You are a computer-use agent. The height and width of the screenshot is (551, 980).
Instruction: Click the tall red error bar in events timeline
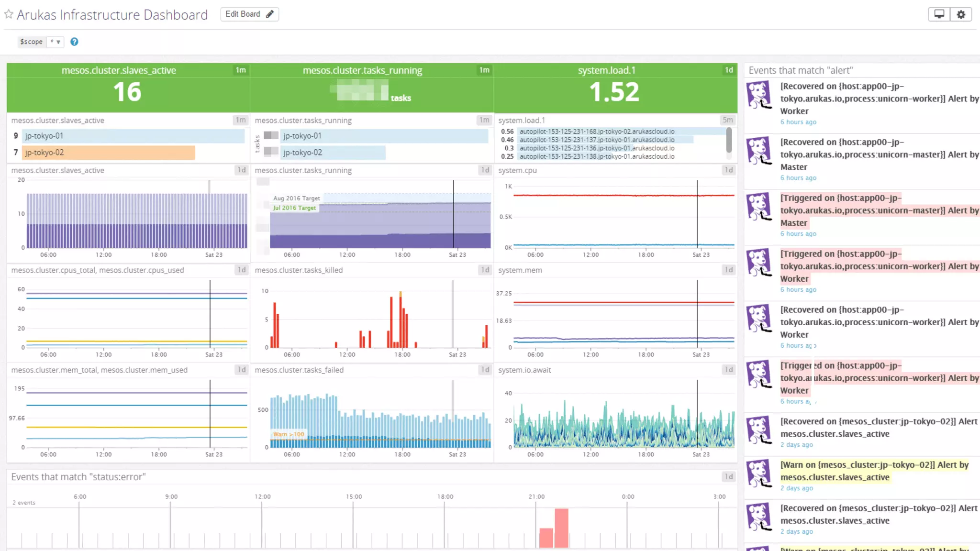click(x=561, y=528)
